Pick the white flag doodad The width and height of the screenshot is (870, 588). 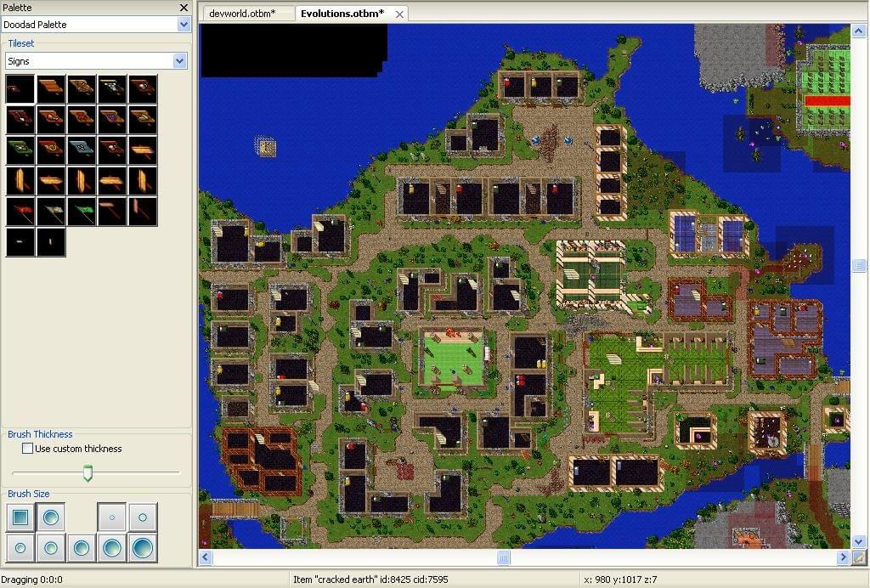coord(50,212)
